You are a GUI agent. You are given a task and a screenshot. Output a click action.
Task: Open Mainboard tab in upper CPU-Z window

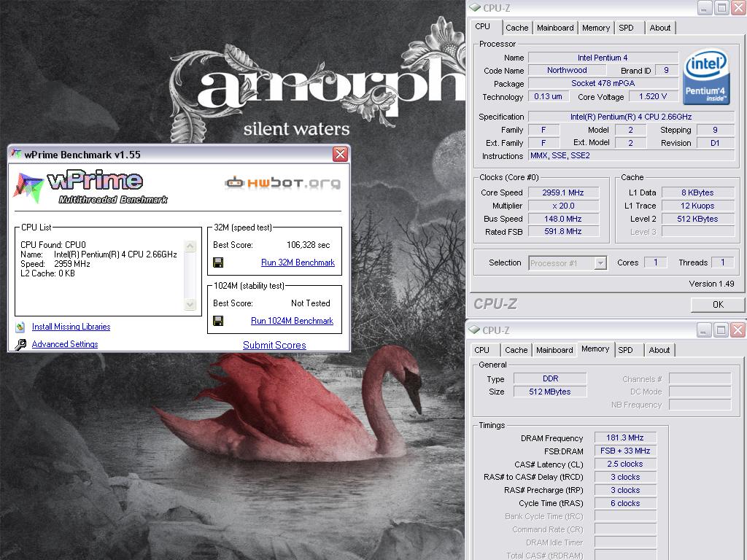click(555, 28)
